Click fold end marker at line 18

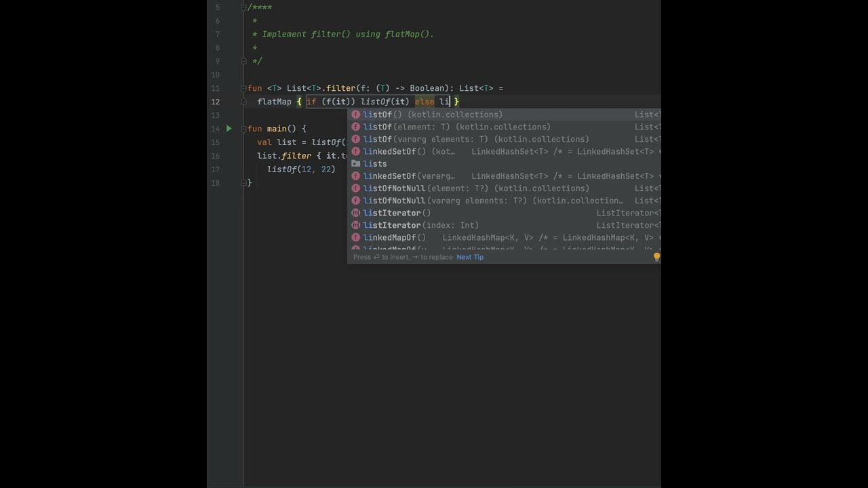[243, 182]
